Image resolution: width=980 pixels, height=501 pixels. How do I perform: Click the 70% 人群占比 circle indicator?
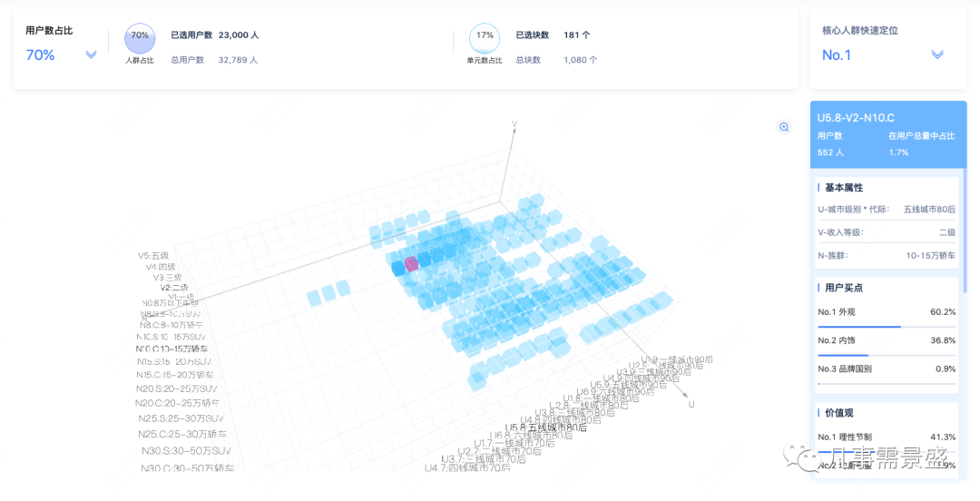tap(140, 39)
